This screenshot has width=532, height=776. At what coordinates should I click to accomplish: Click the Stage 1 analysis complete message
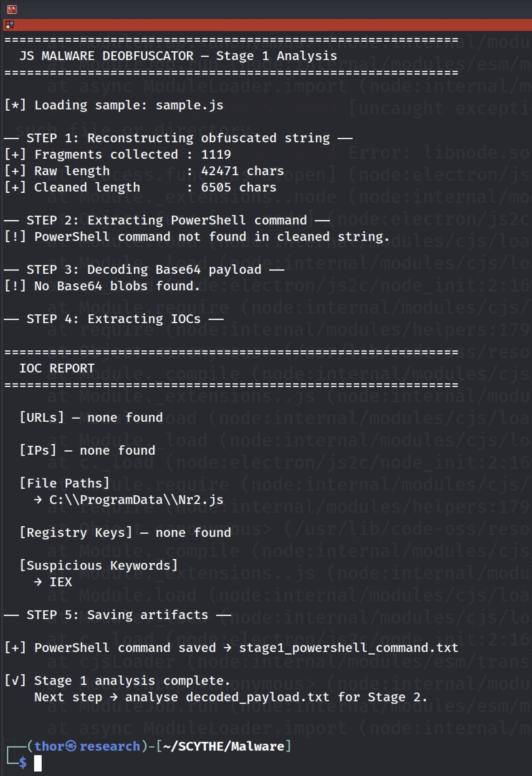click(132, 680)
